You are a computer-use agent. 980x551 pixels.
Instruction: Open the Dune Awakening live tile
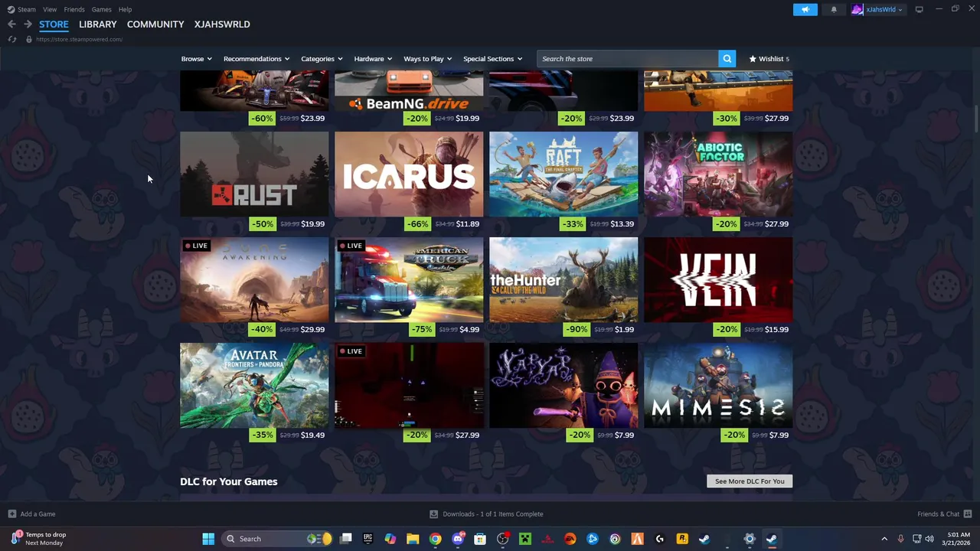(x=254, y=279)
